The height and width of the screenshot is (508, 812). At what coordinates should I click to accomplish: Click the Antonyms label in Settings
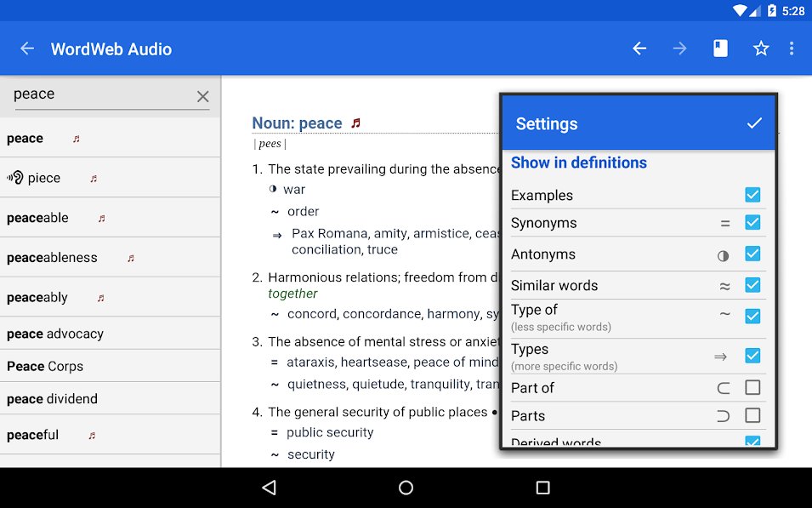pos(543,254)
